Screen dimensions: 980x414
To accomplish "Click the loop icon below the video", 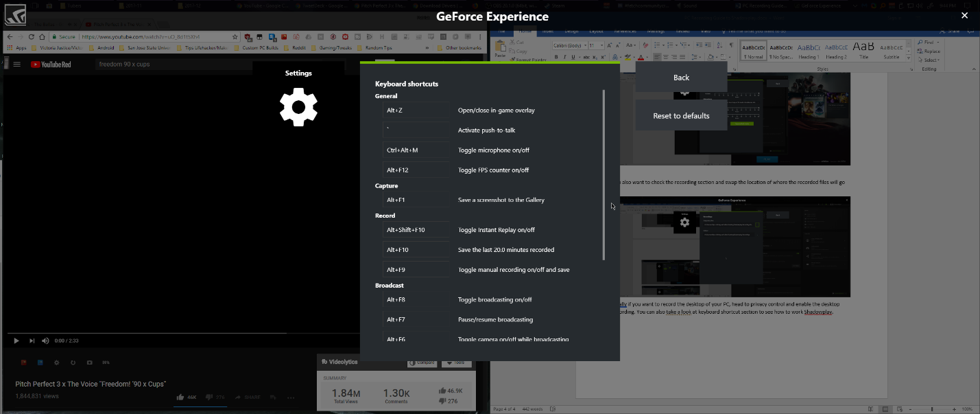I will 73,362.
